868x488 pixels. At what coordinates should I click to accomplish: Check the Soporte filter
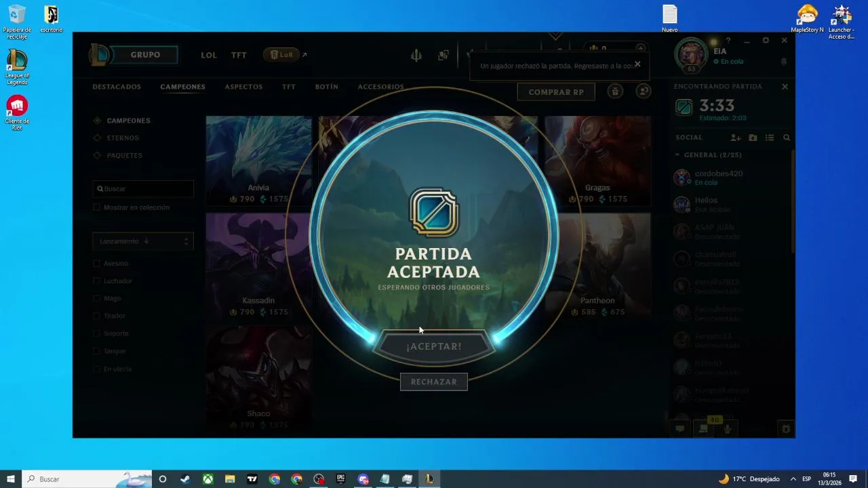coord(96,333)
